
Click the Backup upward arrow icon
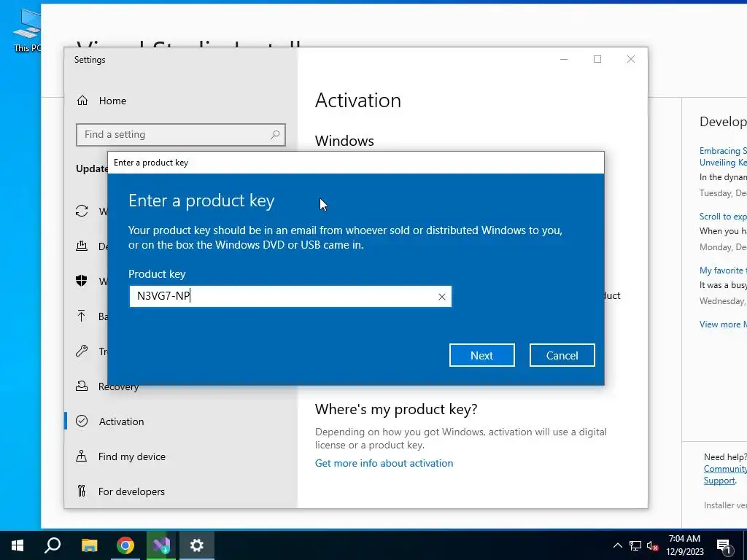(82, 316)
